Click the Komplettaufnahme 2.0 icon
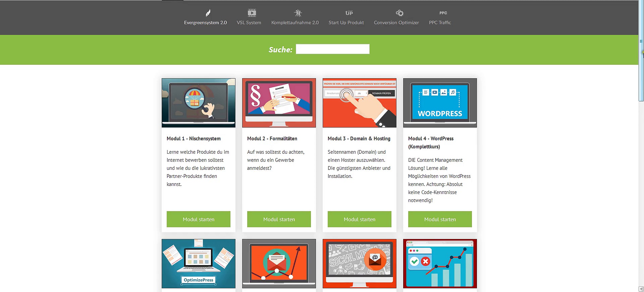Screen dimensions: 644x292 coord(298,13)
